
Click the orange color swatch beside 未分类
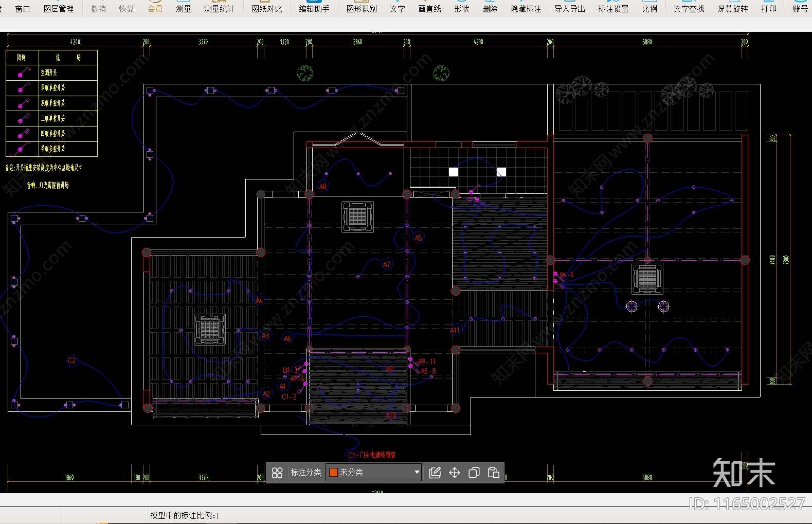[x=333, y=472]
